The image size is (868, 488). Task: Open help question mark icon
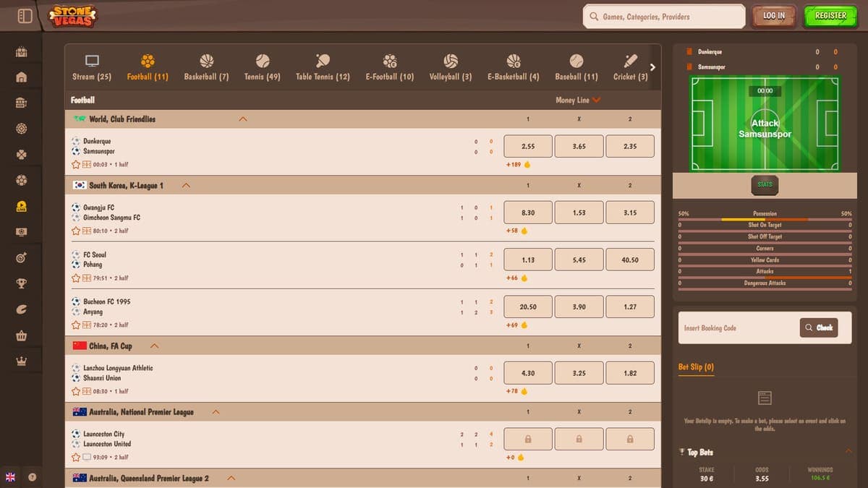pos(32,477)
